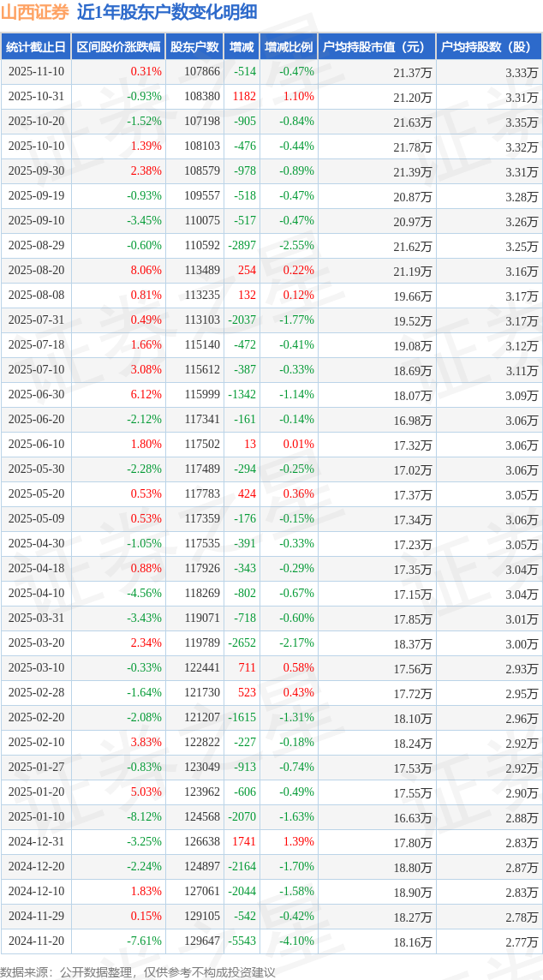This screenshot has height=980, width=543.
Task: Select the shareholder count 129647 cell
Action: pos(202,941)
